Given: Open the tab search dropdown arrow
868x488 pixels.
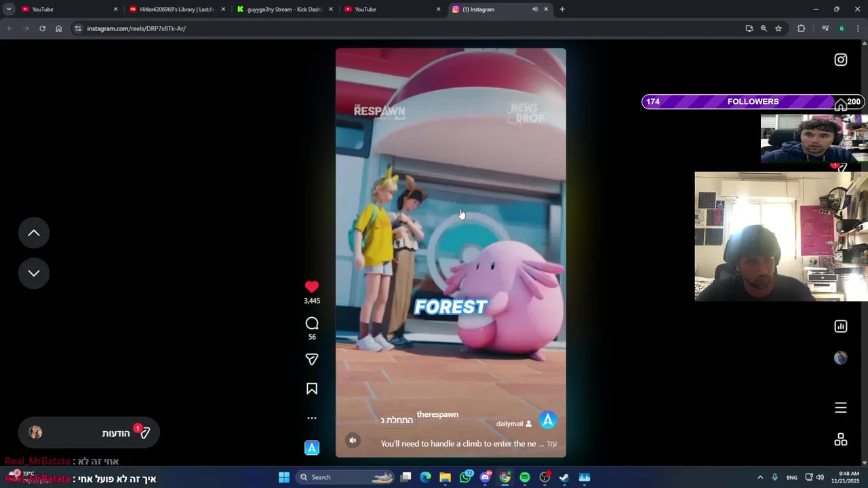Looking at the screenshot, I should click(9, 9).
